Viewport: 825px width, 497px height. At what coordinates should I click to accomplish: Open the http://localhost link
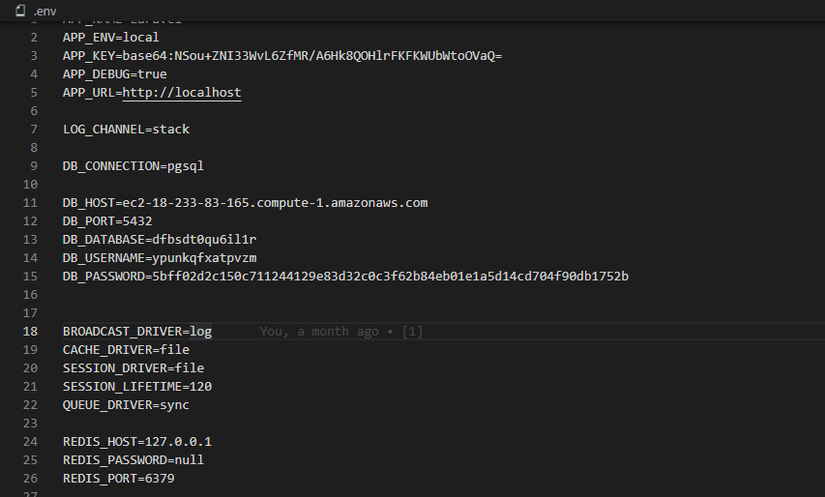point(182,92)
